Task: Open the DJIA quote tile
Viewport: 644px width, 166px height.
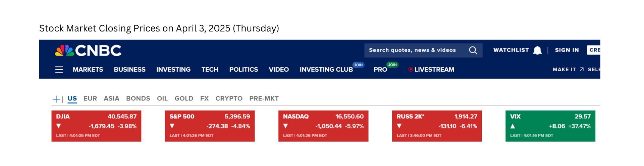Action: coord(96,126)
